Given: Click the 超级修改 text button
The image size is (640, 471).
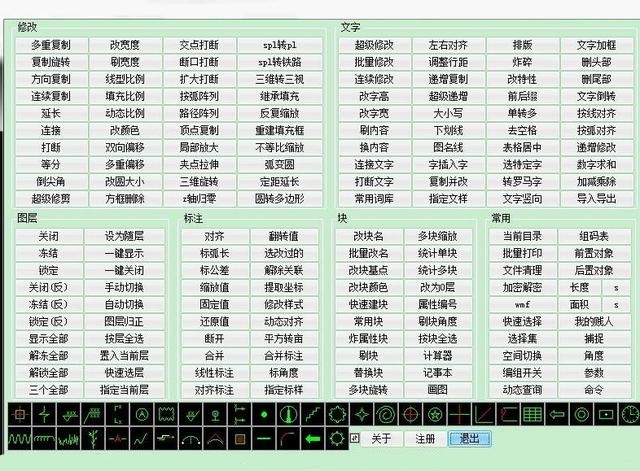Looking at the screenshot, I should pos(374,45).
